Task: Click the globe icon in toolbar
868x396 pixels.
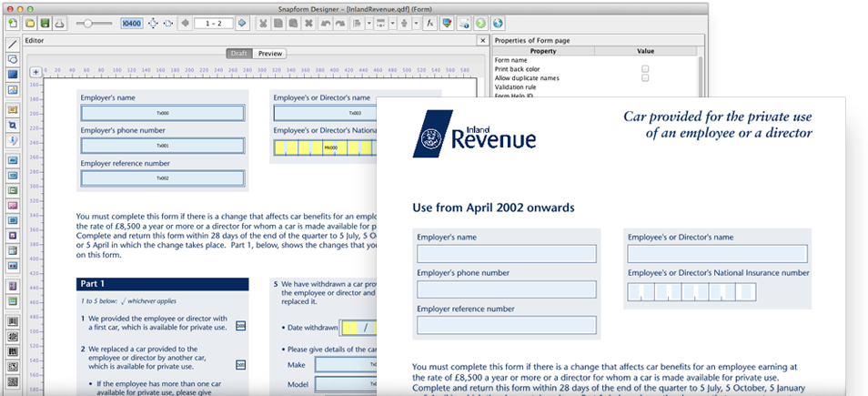Action: coord(498,24)
